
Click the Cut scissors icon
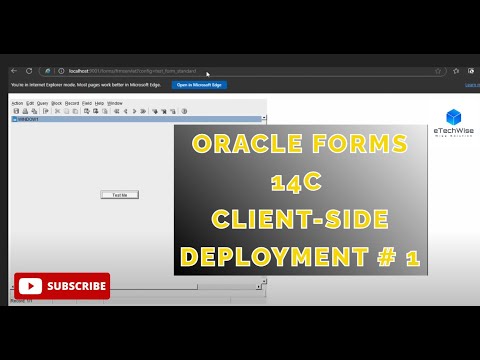pos(57,111)
